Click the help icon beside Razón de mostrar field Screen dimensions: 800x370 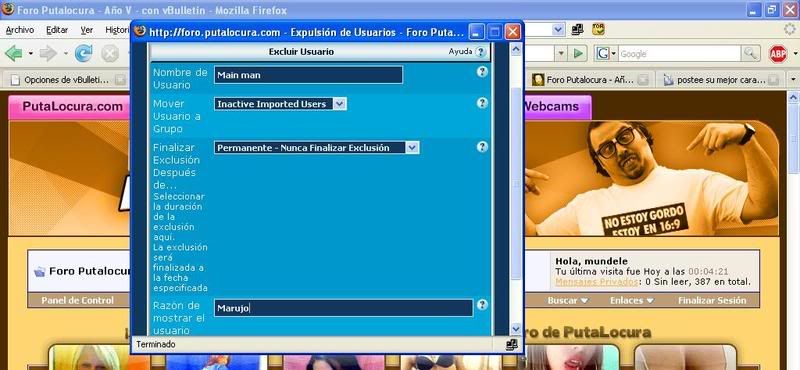click(482, 305)
